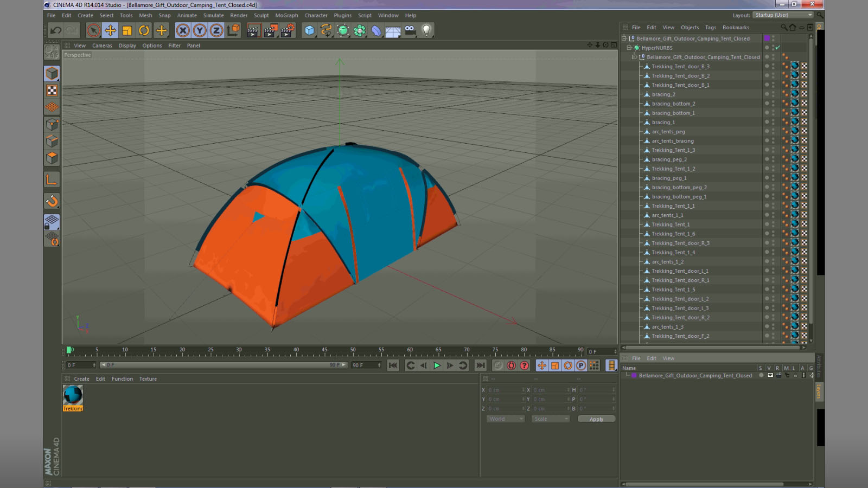Click the Apply button
The image size is (868, 488).
[x=596, y=419]
